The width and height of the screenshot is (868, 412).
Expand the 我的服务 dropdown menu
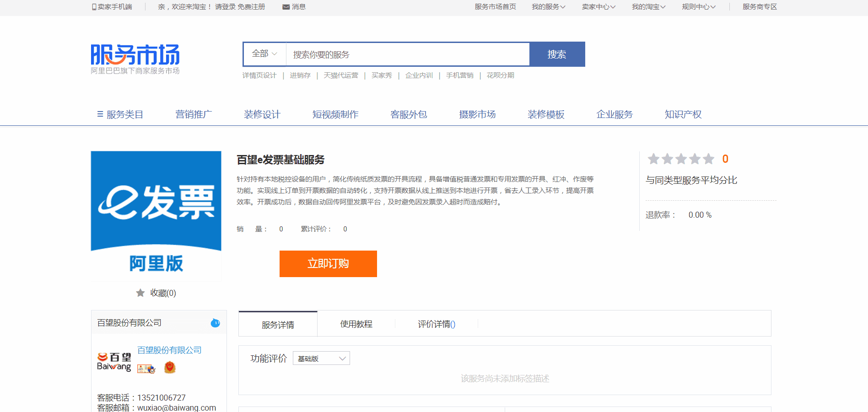[549, 7]
